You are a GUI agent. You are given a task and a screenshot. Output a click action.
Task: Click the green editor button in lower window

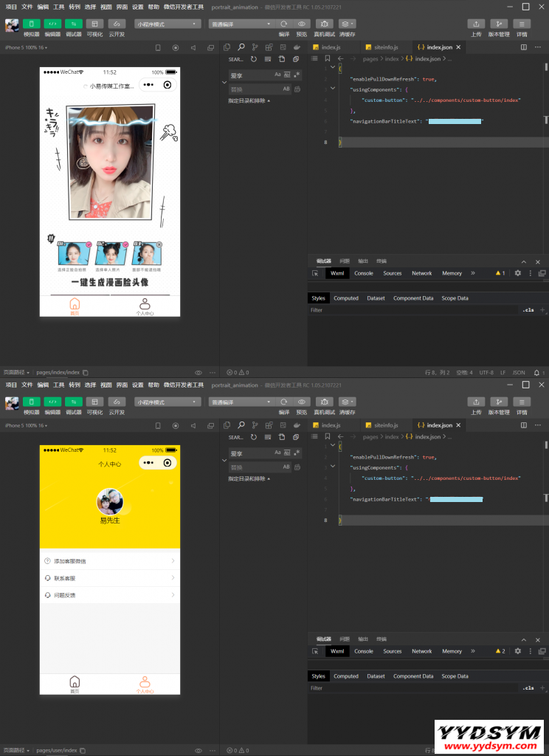click(x=52, y=402)
